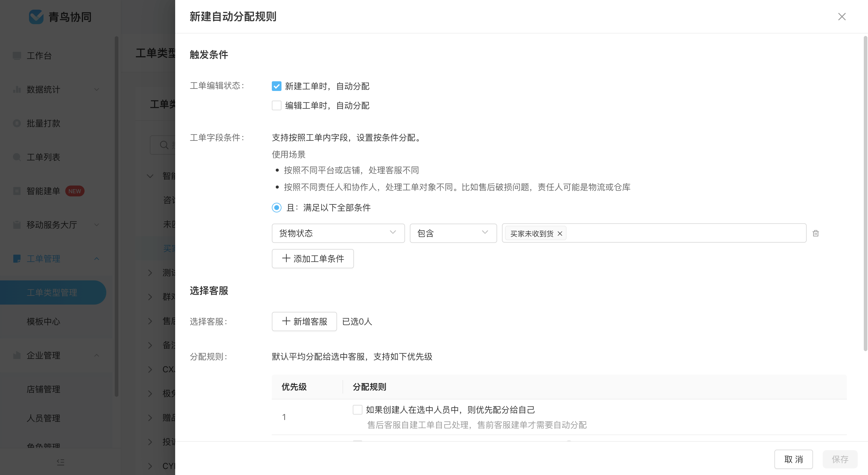Click the NEW badge on 智能建单
Image resolution: width=868 pixels, height=475 pixels.
coord(75,191)
